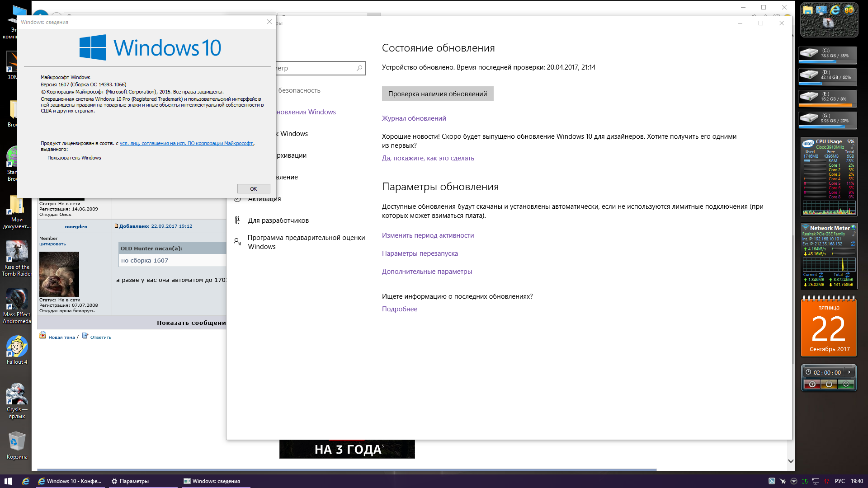The image size is (868, 488).
Task: Click the РУС language indicator in taskbar
Action: pos(840,481)
